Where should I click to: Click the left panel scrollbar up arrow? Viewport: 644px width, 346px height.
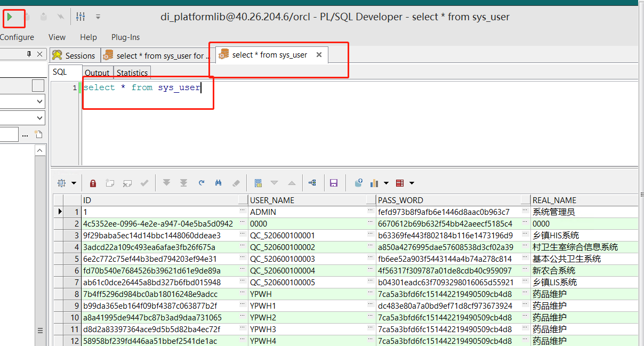tap(41, 150)
